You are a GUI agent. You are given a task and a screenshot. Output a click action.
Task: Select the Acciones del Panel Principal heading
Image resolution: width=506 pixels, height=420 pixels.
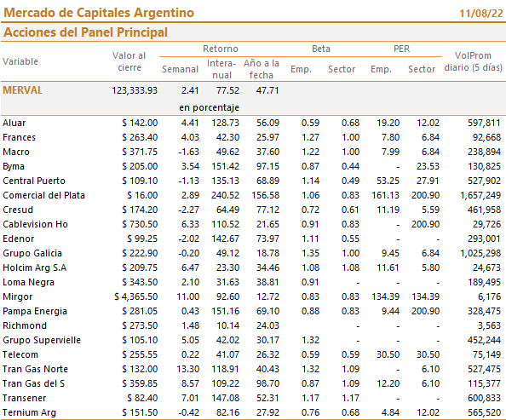point(85,32)
